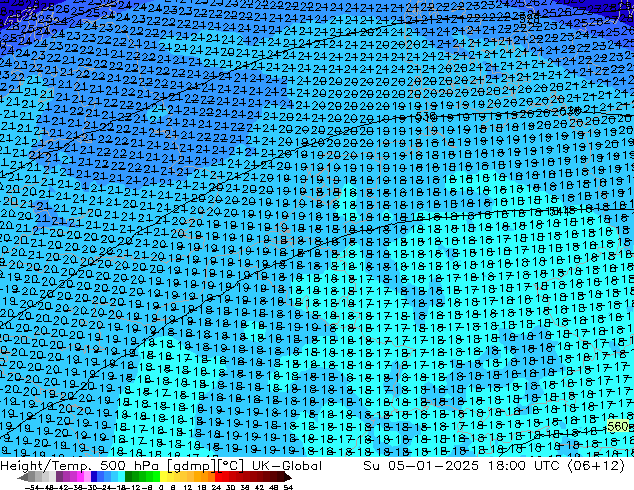Click the 'UK-Global' model name
Viewport: 634px width, 490px height.
287,466
